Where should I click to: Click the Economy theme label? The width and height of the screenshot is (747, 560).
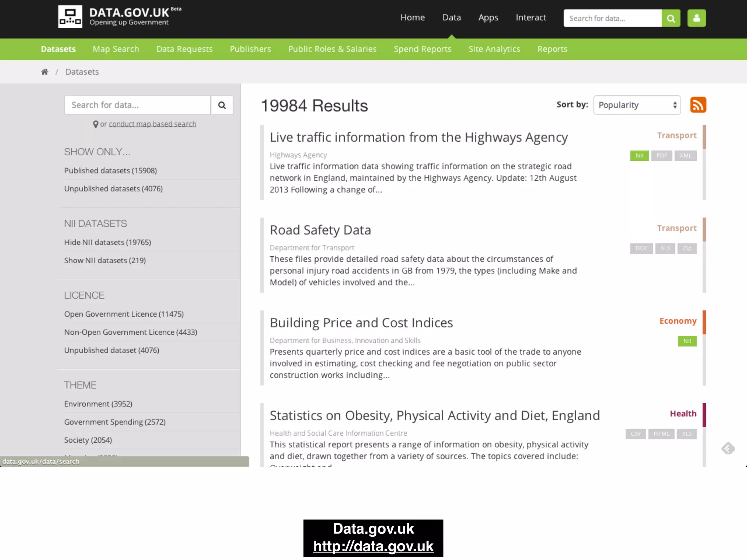678,321
